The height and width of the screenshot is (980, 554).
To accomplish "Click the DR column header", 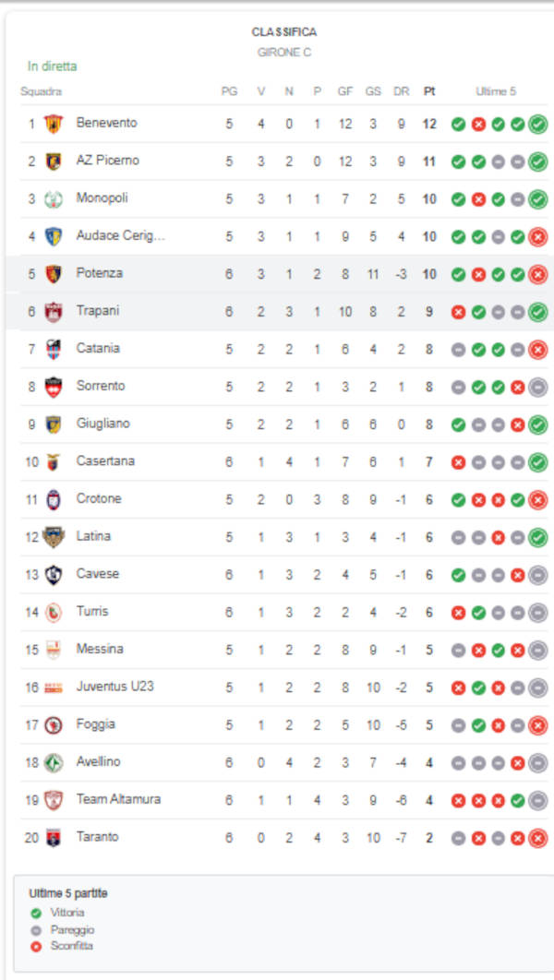I will coord(401,91).
